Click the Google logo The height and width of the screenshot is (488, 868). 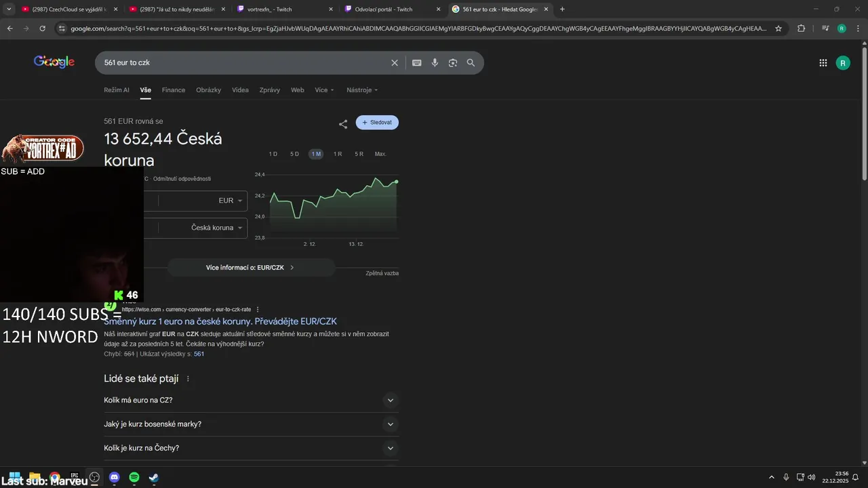(54, 62)
